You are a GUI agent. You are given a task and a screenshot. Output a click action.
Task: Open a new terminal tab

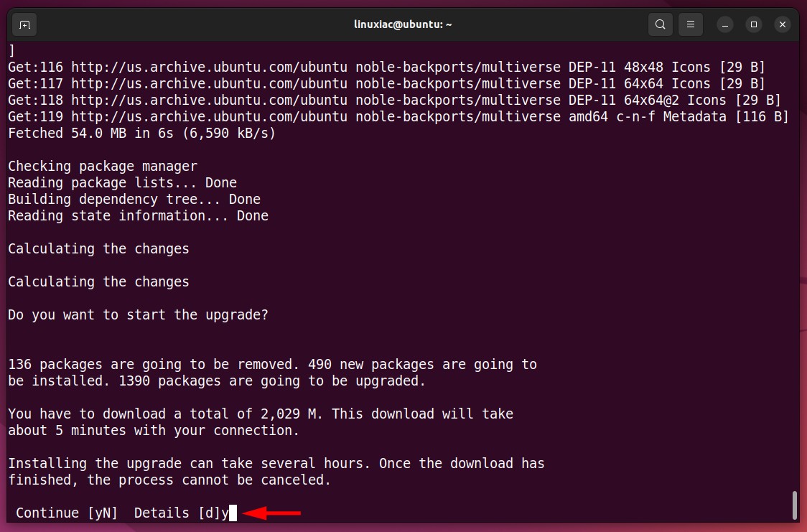[24, 24]
